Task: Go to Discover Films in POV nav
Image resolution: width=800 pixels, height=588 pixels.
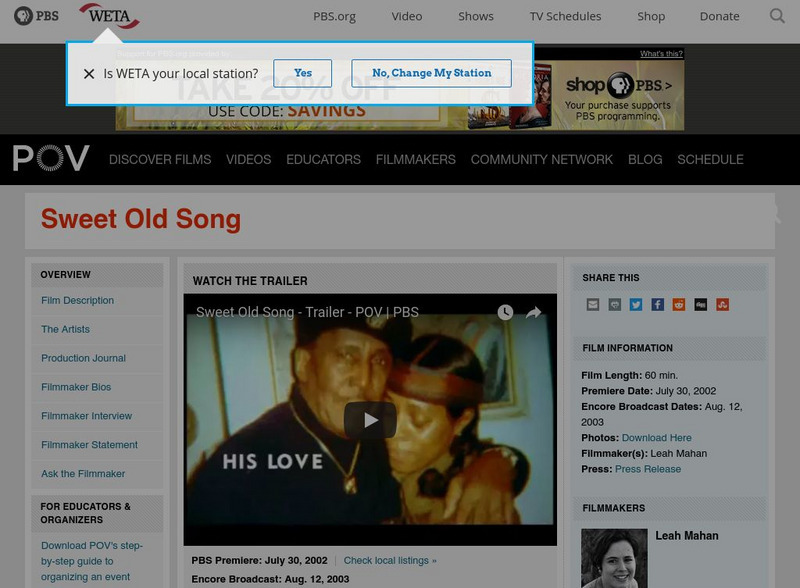Action: 160,160
